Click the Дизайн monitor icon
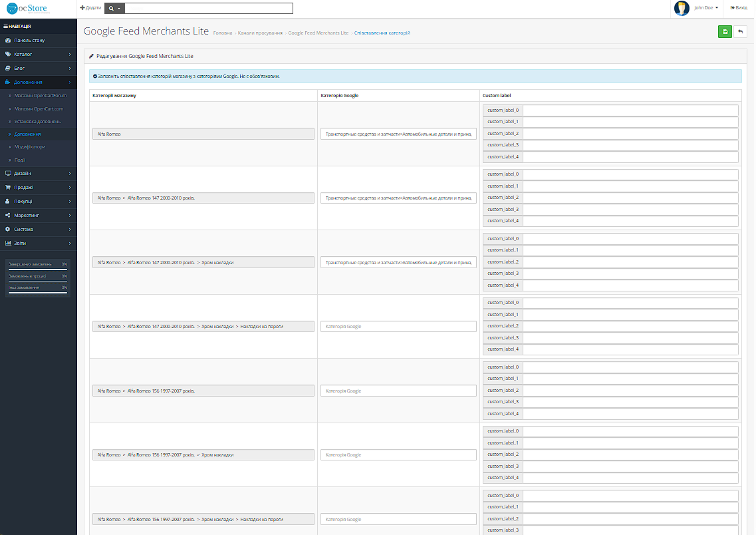 pyautogui.click(x=8, y=174)
